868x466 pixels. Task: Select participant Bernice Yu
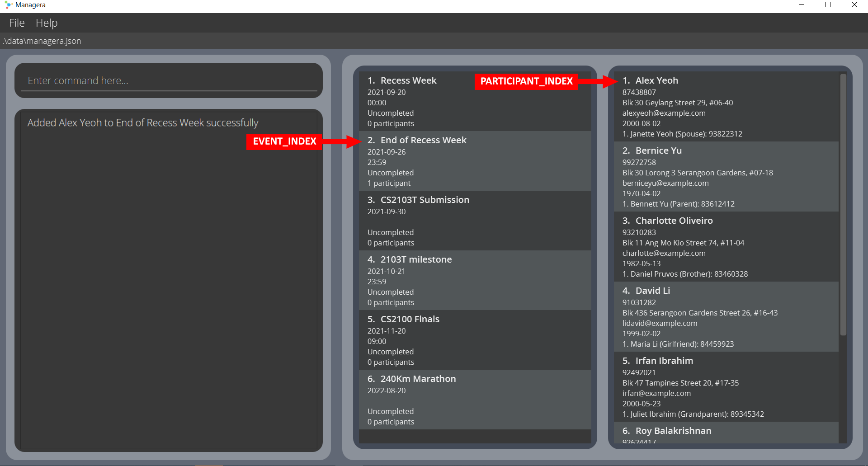click(726, 176)
